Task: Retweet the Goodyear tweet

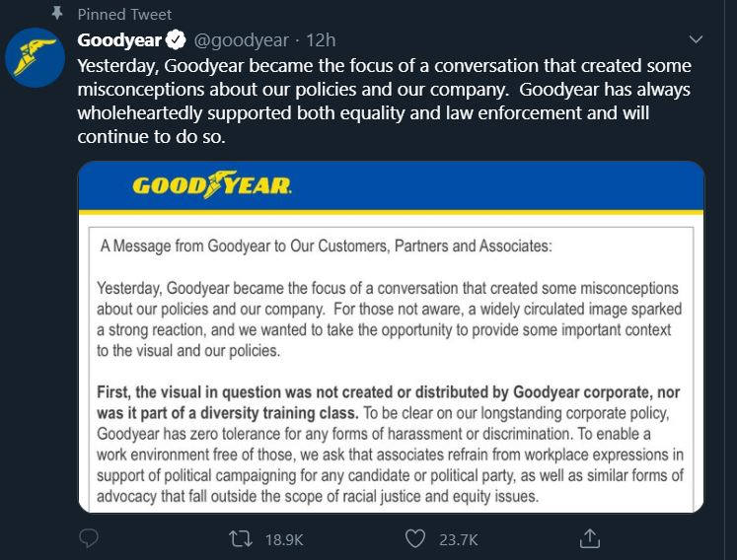Action: [x=237, y=538]
